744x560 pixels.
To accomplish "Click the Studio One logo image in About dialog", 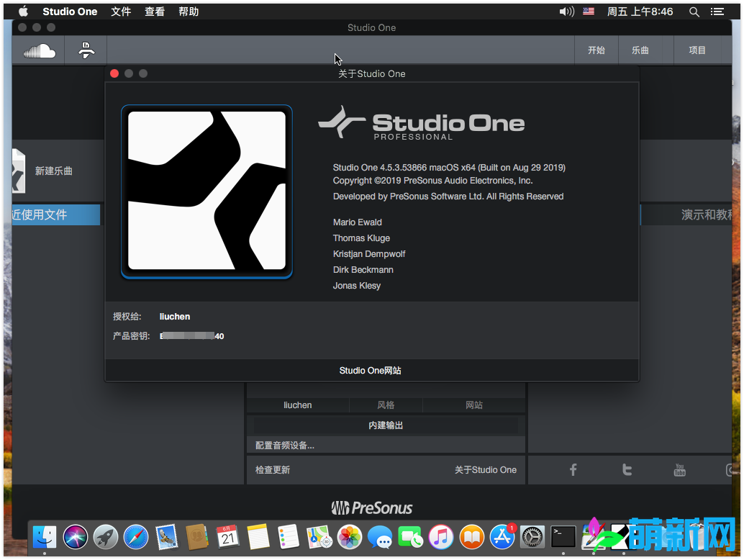I will pyautogui.click(x=207, y=191).
